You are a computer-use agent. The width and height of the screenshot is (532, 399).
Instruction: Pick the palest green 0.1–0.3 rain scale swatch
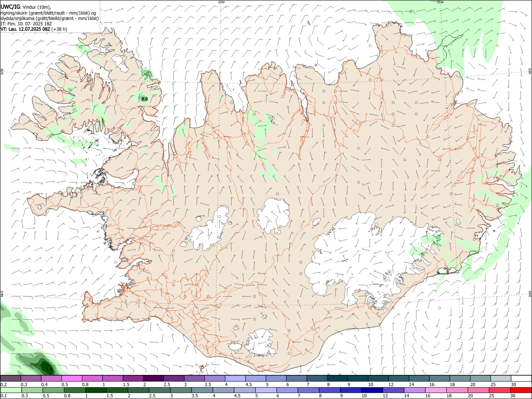11,390
